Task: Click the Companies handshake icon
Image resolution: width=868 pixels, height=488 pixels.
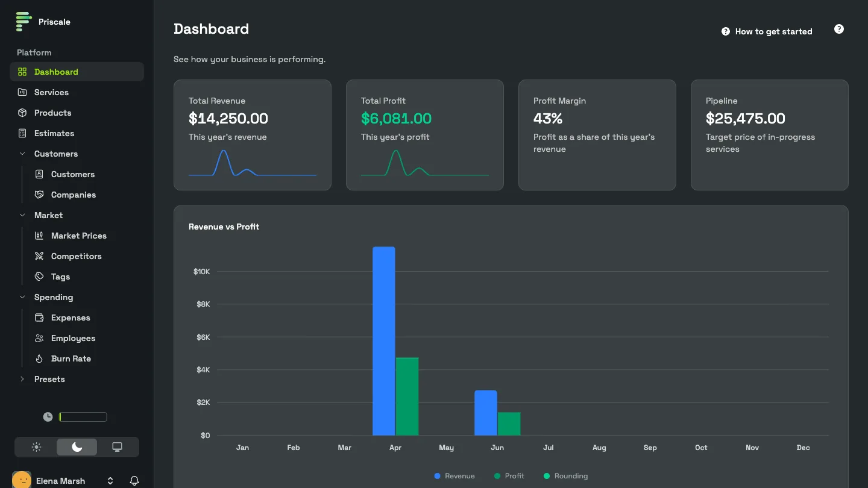Action: point(39,195)
